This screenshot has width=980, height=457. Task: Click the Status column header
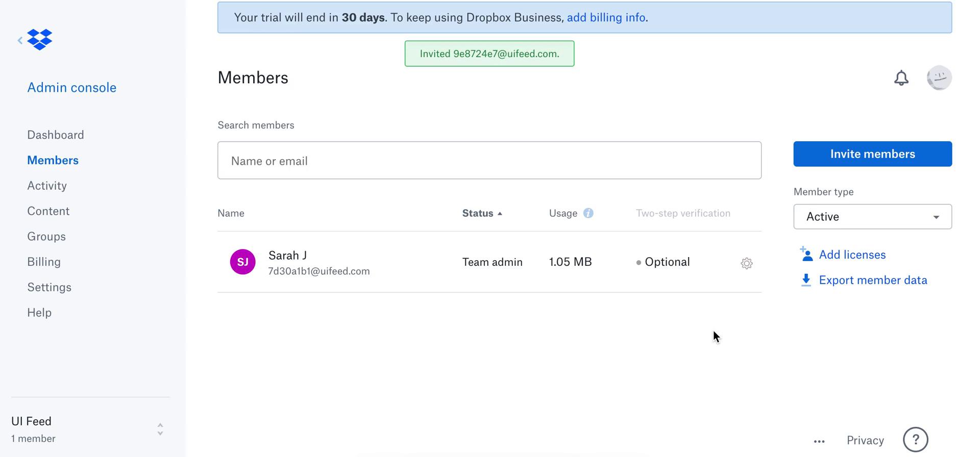click(x=478, y=213)
